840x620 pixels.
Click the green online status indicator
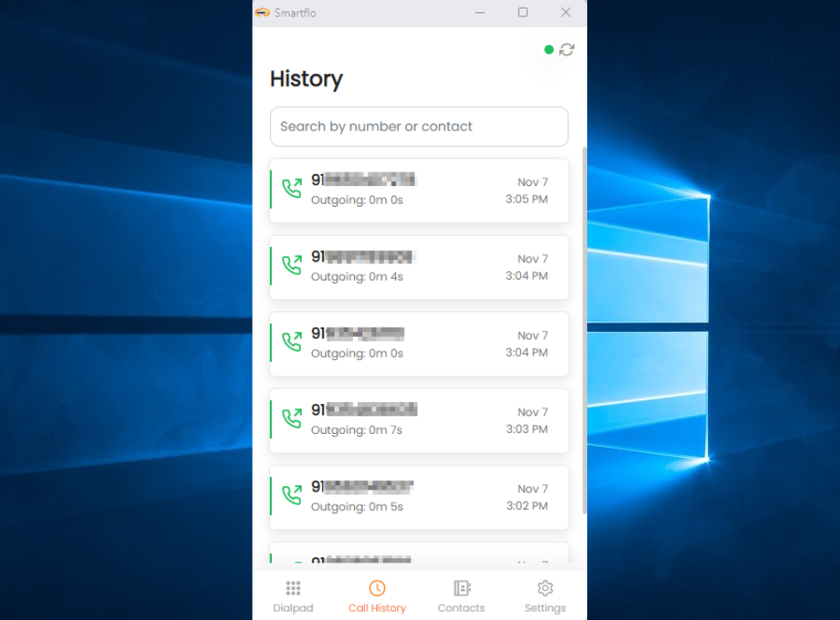coord(549,50)
